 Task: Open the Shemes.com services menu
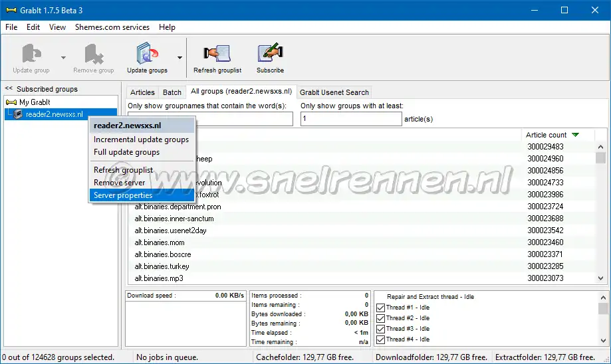[112, 27]
